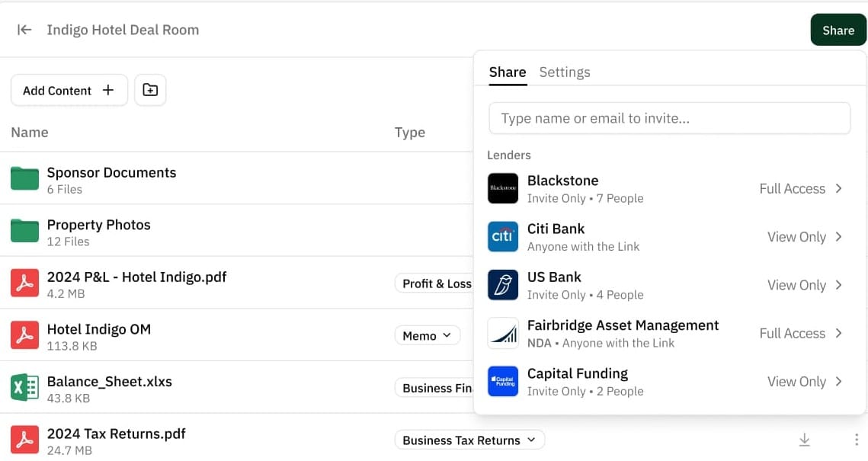Screen dimensions: 868x461
Task: Click the collapse sidebar back arrow icon
Action: click(24, 30)
